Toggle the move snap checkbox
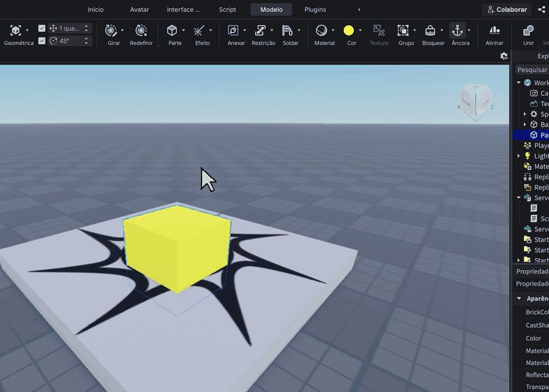The width and height of the screenshot is (549, 392). (42, 28)
